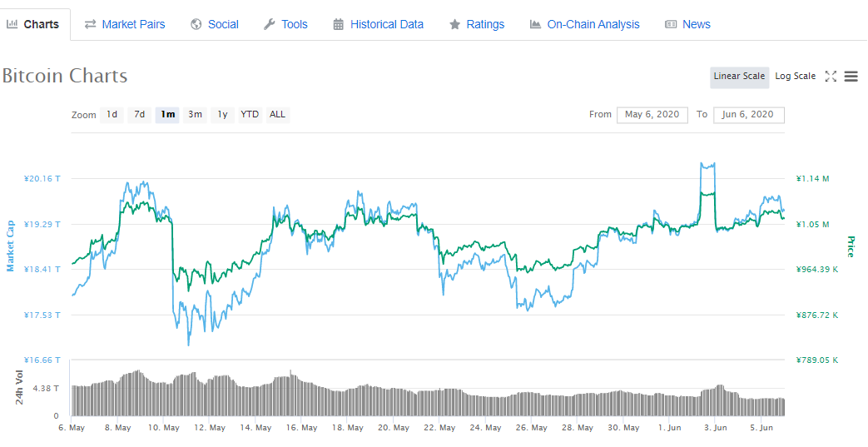868x447 pixels.
Task: Click the Ratings star icon
Action: point(454,24)
